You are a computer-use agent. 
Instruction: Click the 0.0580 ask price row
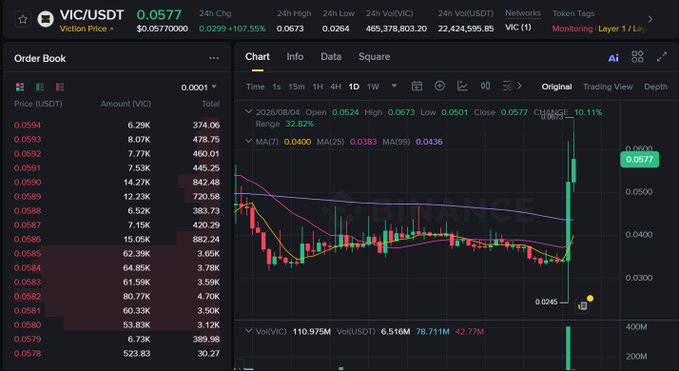(x=116, y=325)
